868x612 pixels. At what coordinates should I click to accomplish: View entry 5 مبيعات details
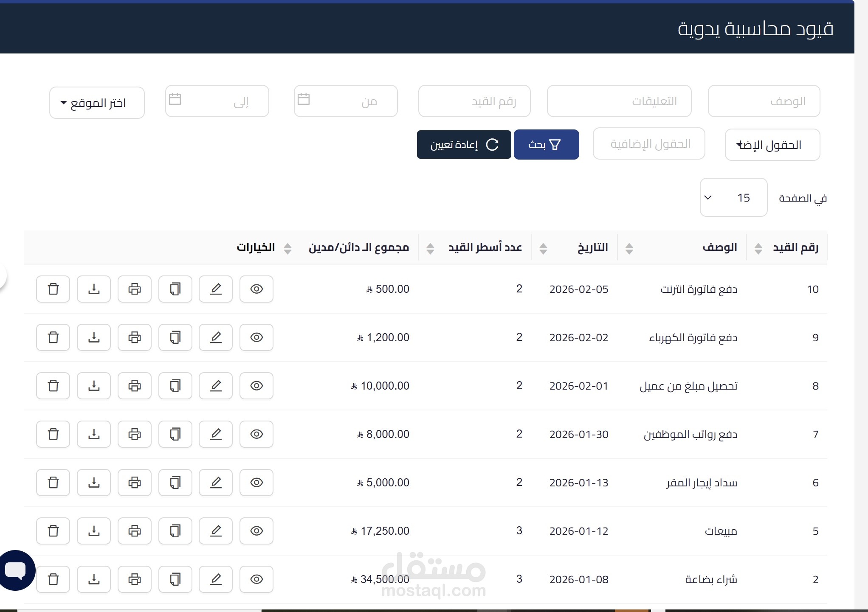(256, 531)
